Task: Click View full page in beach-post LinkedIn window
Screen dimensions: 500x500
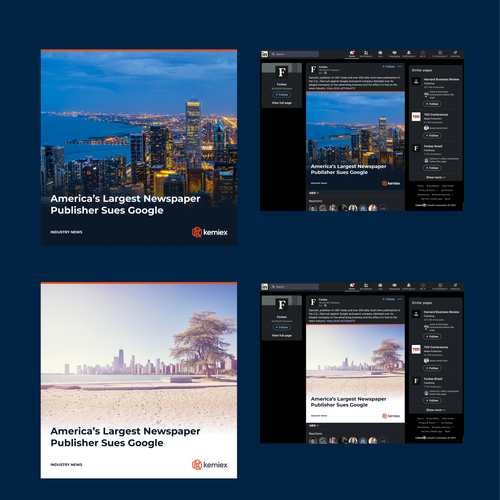Action: (x=282, y=336)
